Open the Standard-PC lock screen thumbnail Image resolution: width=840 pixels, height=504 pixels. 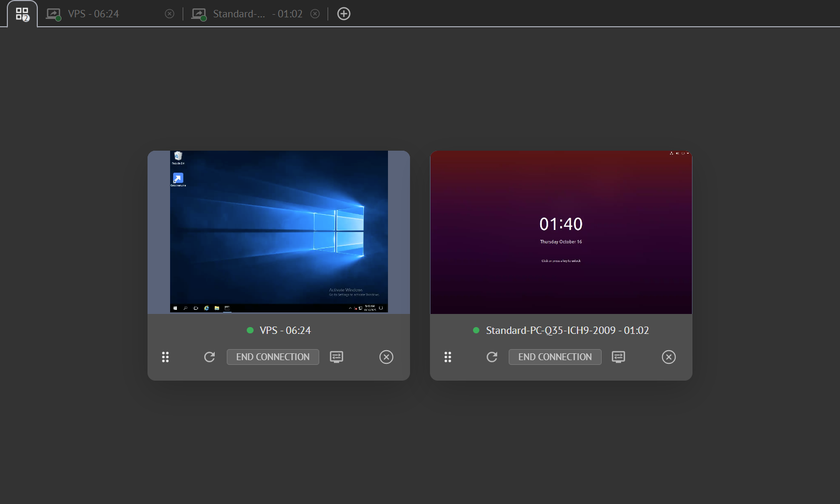(x=561, y=232)
